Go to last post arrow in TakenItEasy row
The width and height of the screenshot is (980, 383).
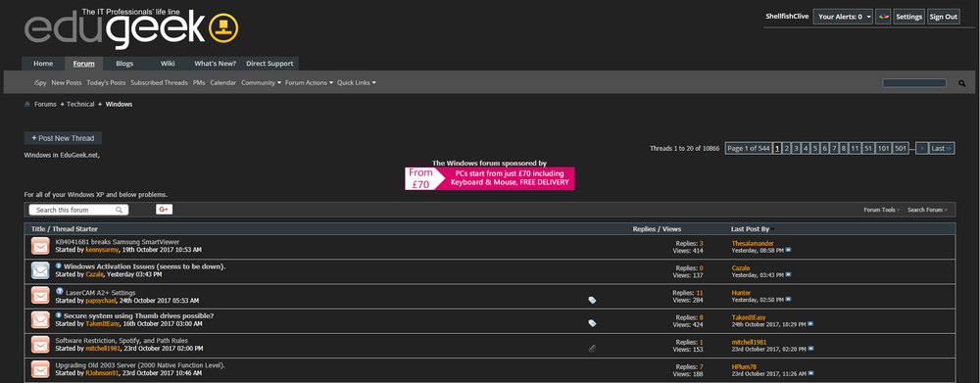pos(810,324)
